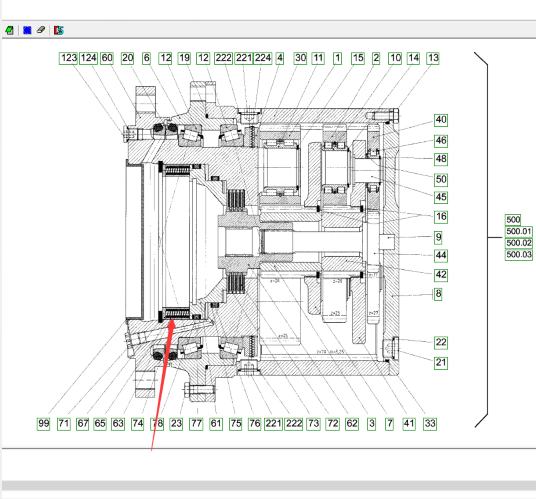
Task: Select part number 123 callout
Action: pyautogui.click(x=69, y=58)
